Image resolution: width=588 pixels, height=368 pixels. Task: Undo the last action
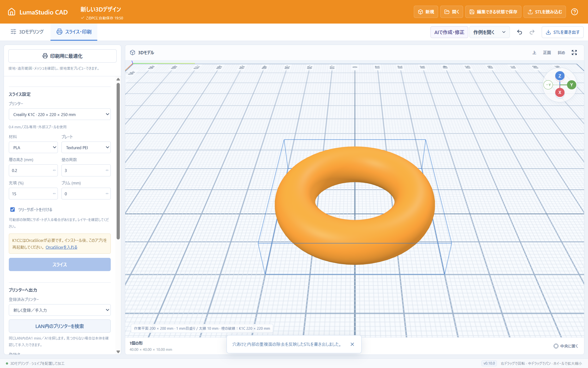tap(519, 32)
